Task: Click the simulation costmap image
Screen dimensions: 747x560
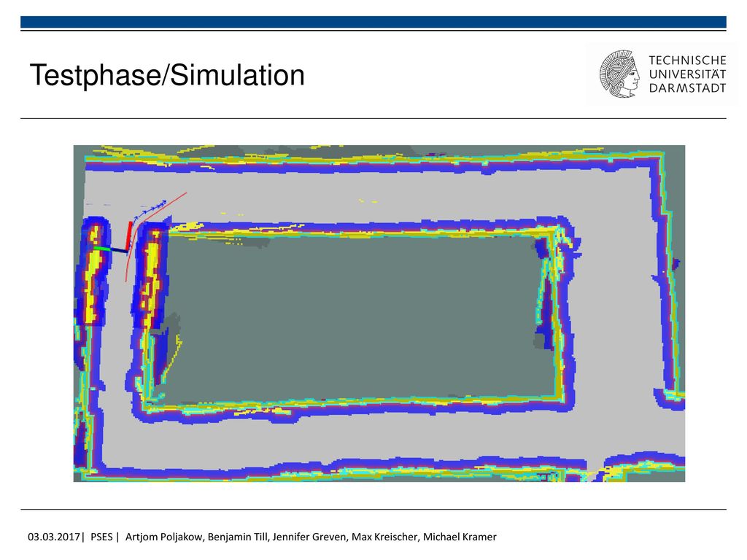Action: (379, 314)
